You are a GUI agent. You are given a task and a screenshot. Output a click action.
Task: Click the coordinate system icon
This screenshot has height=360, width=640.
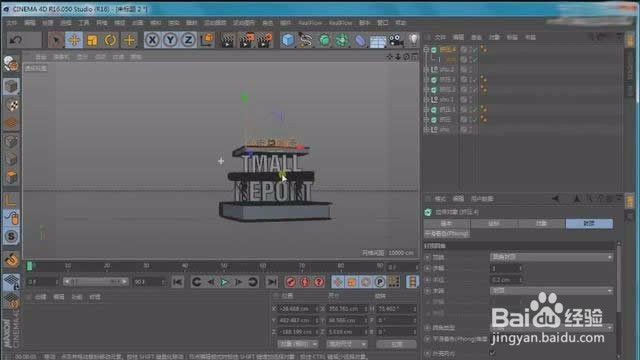pos(207,40)
